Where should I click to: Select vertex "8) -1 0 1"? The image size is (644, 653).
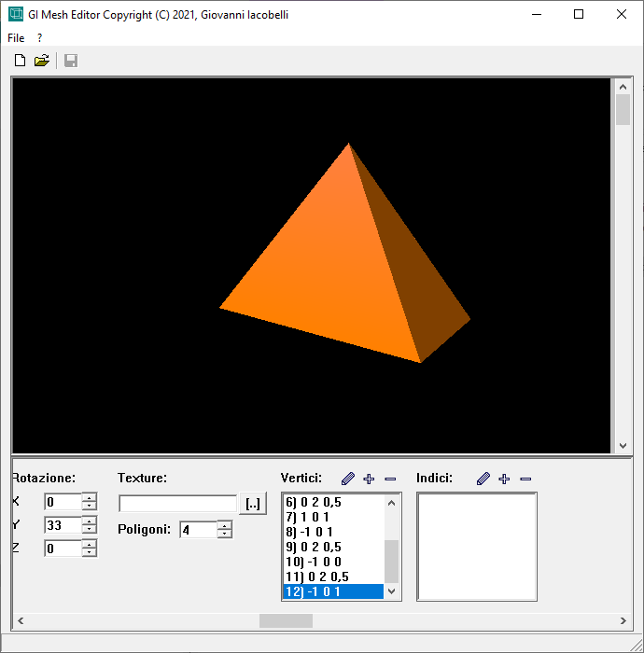(x=333, y=533)
